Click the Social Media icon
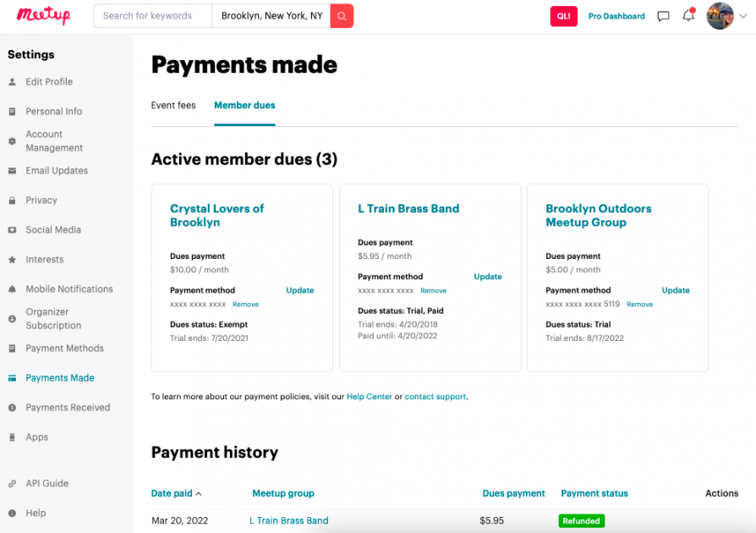The height and width of the screenshot is (533, 756). [x=12, y=230]
